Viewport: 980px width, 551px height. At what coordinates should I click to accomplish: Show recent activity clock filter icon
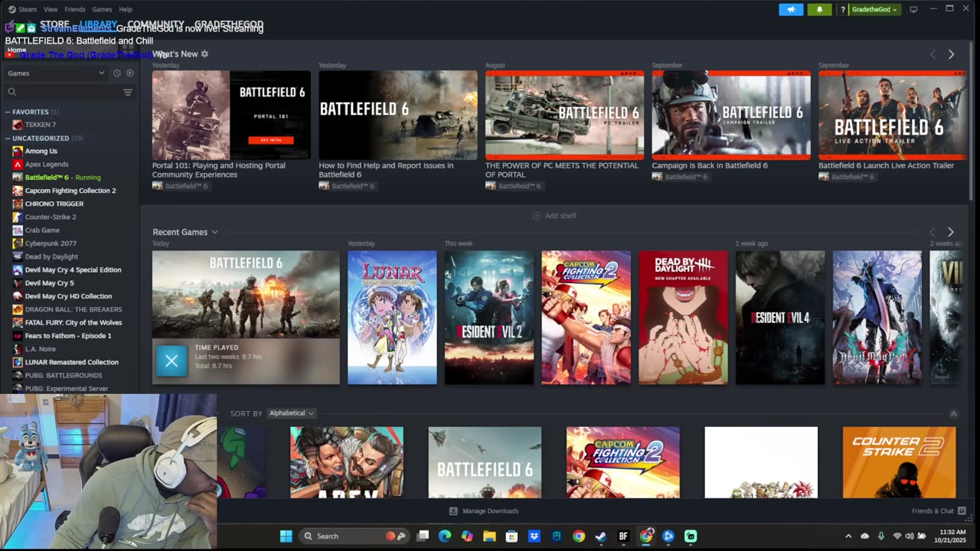[116, 73]
